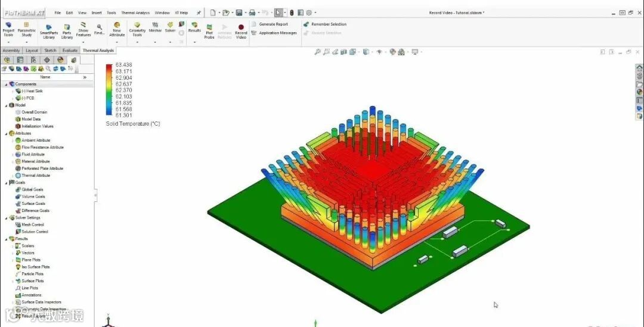Open the Insert menu
644x327 pixels.
pyautogui.click(x=97, y=13)
